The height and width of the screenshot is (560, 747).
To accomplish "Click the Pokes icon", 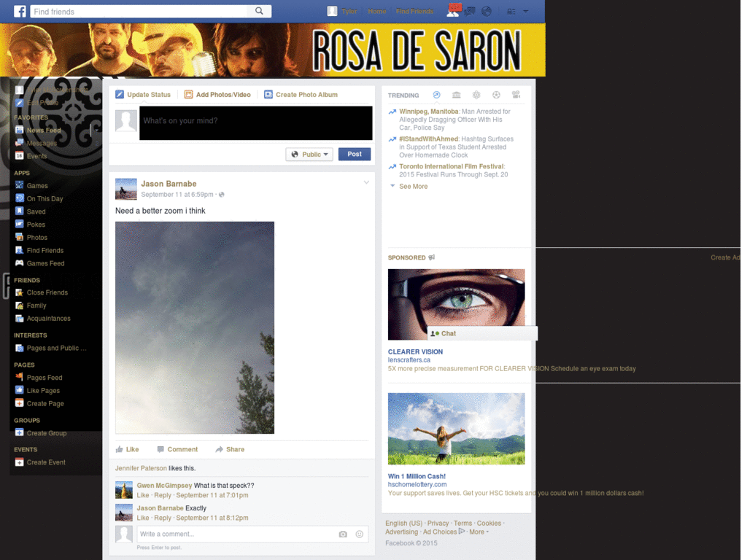I will [x=20, y=224].
